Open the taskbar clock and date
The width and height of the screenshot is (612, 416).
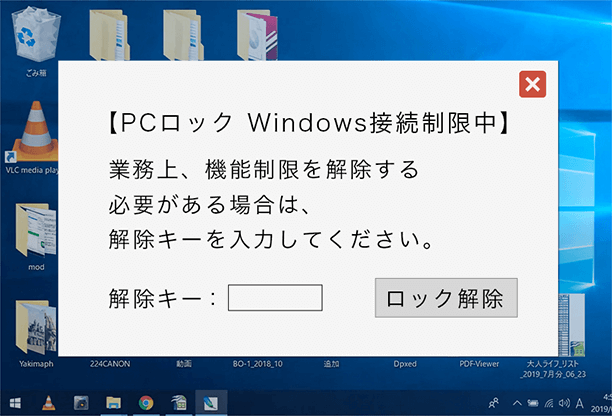point(601,403)
